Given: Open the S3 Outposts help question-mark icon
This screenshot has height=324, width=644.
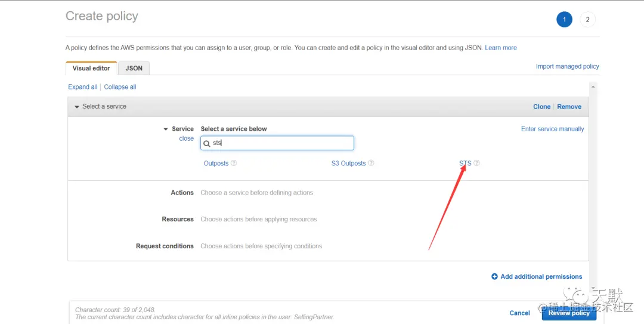Looking at the screenshot, I should point(371,163).
